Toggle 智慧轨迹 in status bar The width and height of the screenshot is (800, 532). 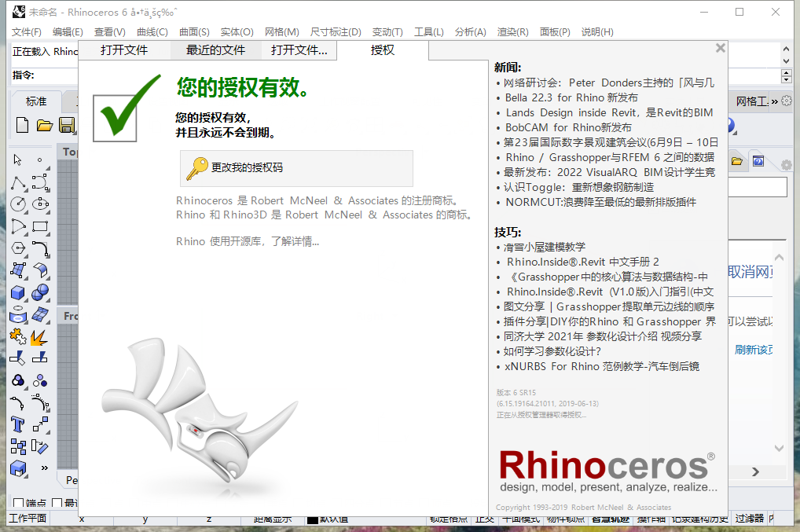[x=610, y=519]
